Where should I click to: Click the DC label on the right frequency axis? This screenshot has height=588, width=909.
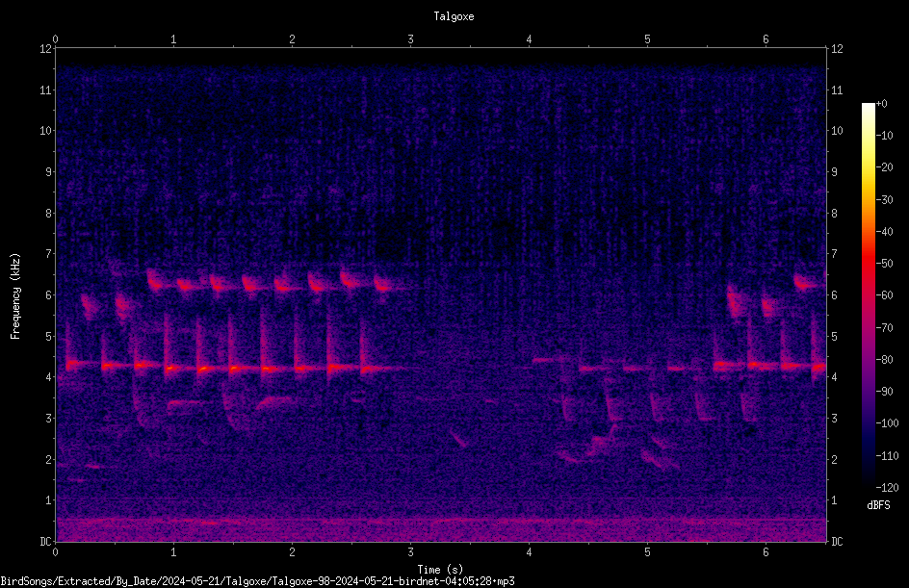pyautogui.click(x=837, y=541)
